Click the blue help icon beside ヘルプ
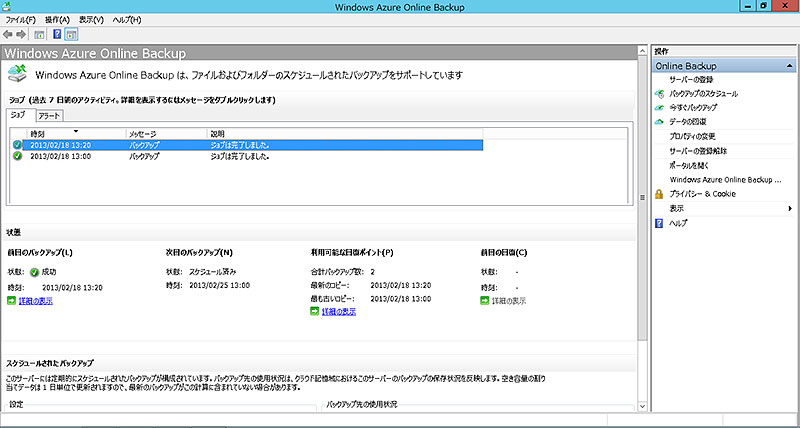 point(659,222)
